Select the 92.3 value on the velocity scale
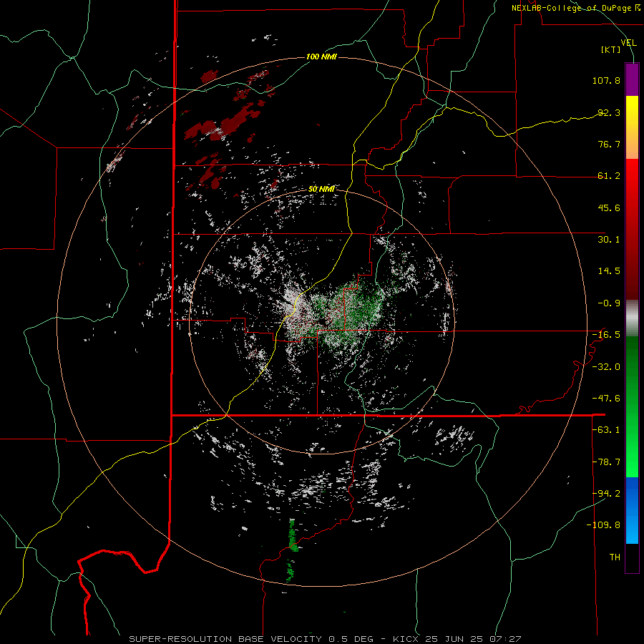 click(609, 112)
